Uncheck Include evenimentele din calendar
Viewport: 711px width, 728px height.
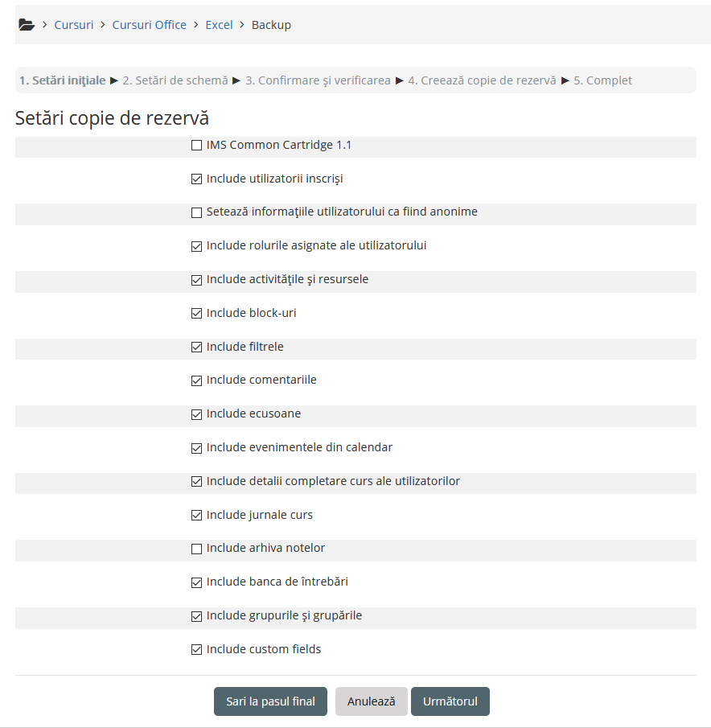(x=196, y=447)
